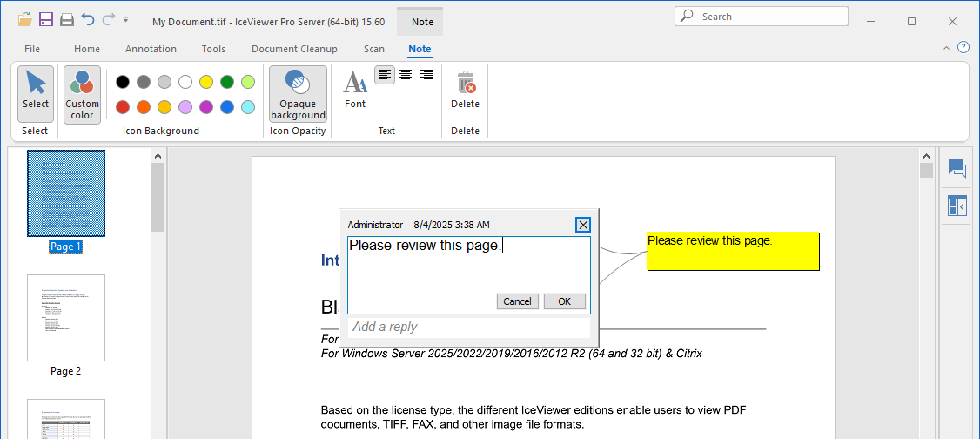This screenshot has width=980, height=439.
Task: Open the Font settings
Action: tap(355, 91)
